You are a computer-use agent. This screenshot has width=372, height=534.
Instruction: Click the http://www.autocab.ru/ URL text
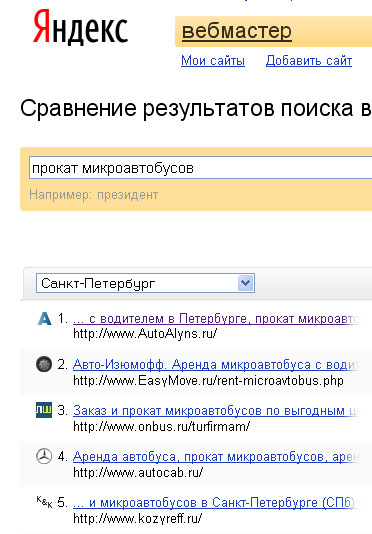pos(138,472)
